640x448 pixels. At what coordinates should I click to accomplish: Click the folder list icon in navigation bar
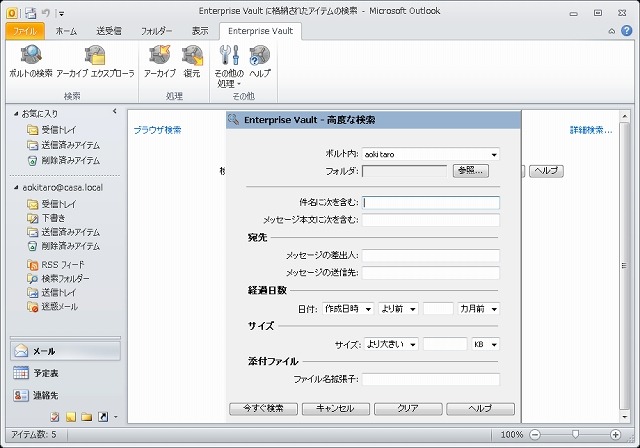coord(87,417)
